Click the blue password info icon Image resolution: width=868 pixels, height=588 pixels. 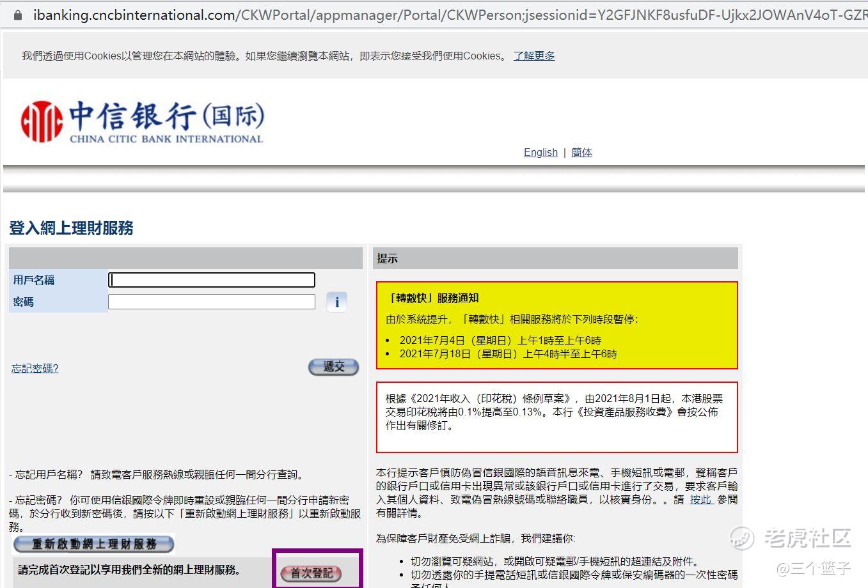(337, 302)
